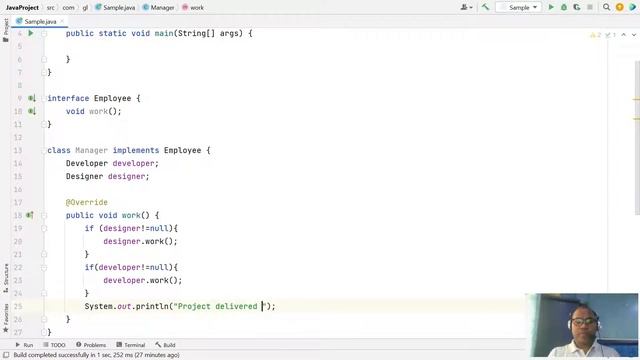Close the Sample.java editor tab
This screenshot has height=360, width=640.
click(x=62, y=21)
